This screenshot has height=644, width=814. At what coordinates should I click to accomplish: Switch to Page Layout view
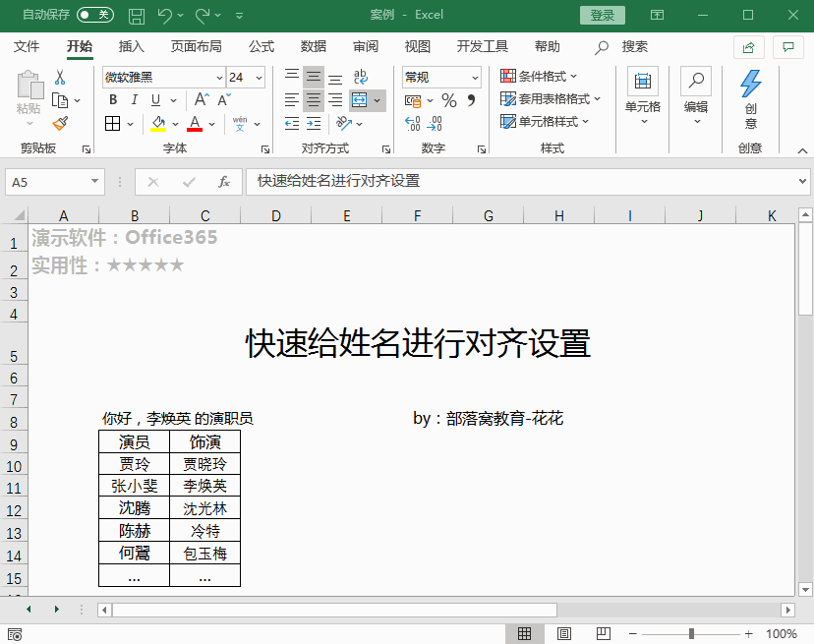(x=563, y=633)
